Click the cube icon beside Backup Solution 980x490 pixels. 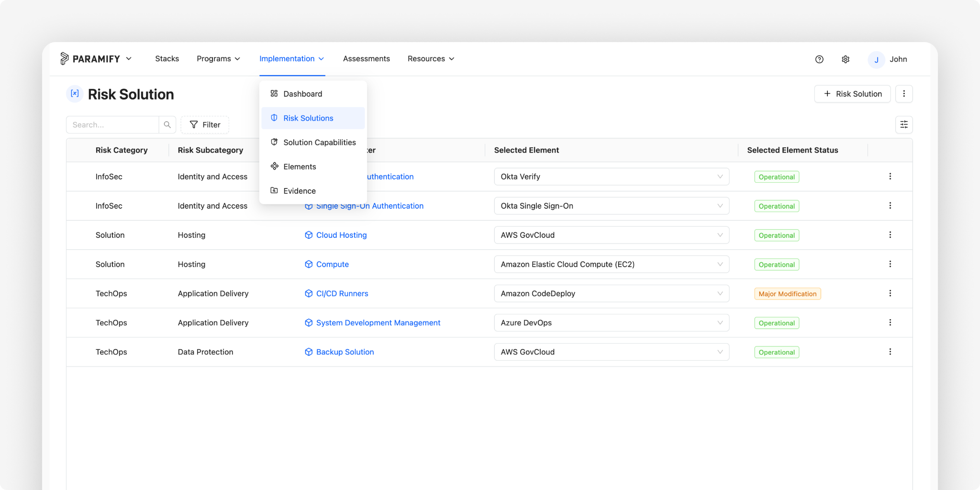[309, 352]
